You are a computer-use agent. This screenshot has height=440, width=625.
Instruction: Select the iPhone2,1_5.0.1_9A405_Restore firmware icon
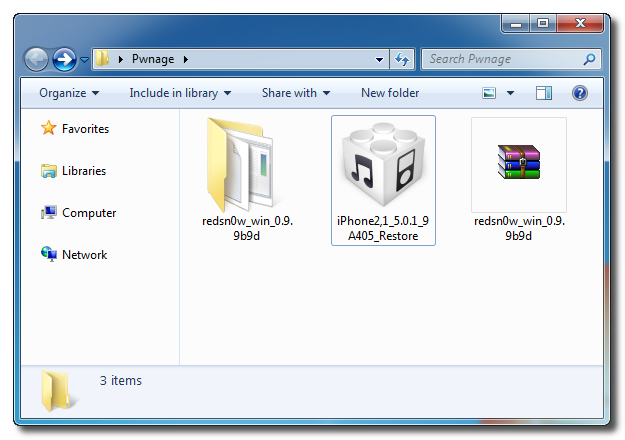coord(383,165)
